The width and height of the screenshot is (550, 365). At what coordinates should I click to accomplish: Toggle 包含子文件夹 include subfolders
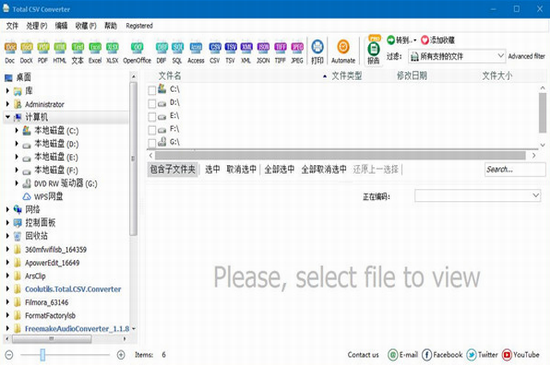pos(173,169)
